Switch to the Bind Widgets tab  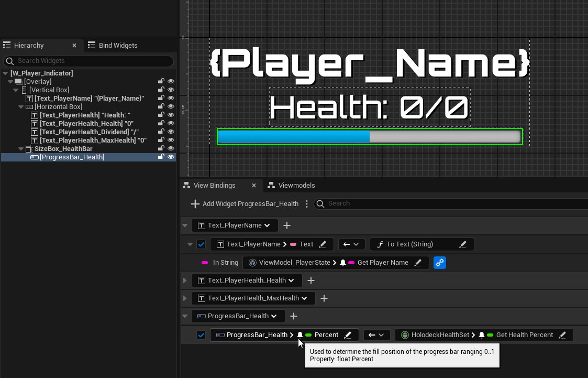pyautogui.click(x=113, y=46)
